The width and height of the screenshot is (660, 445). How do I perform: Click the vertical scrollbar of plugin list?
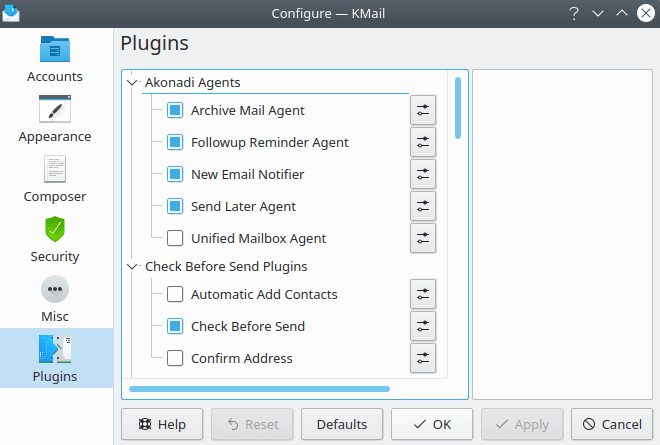(x=458, y=108)
